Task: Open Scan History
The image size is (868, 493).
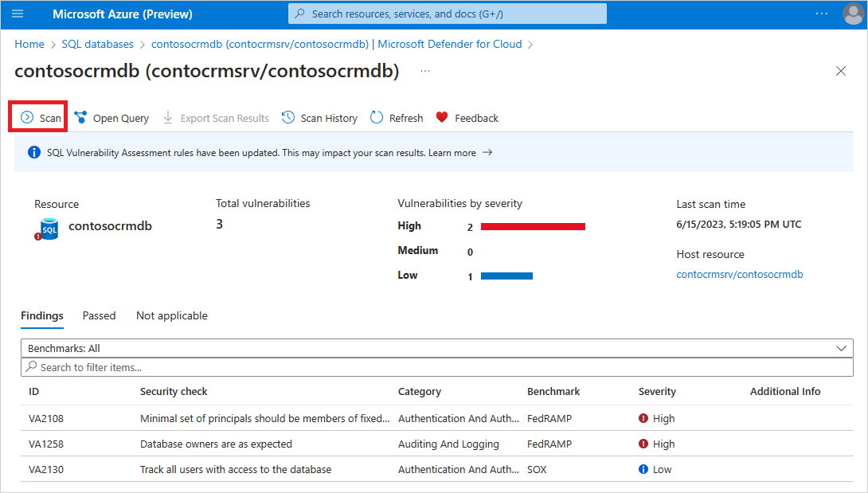Action: coord(319,118)
